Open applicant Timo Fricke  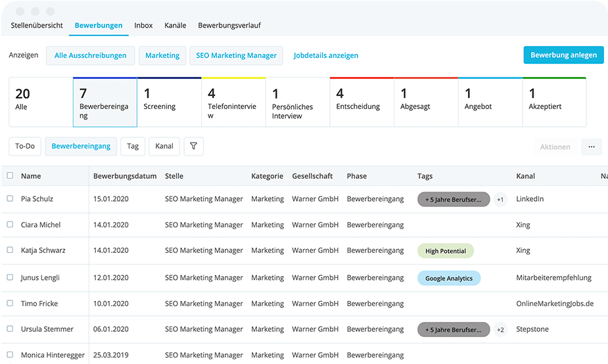pyautogui.click(x=39, y=304)
